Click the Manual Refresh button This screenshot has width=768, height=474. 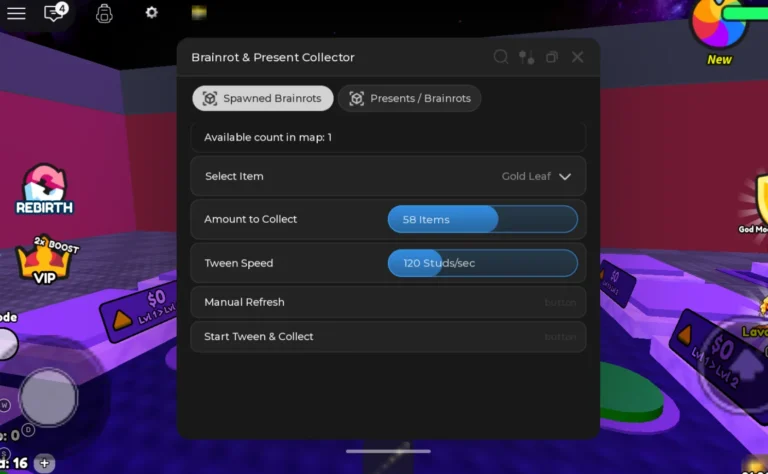[x=388, y=302]
